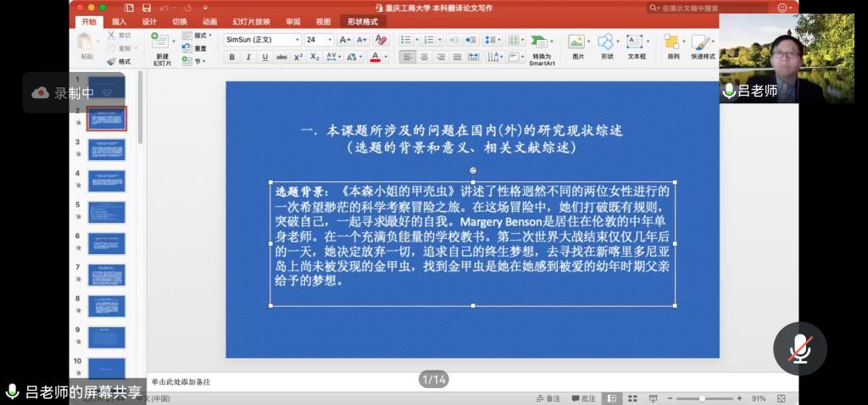868x405 pixels.
Task: Insert a text box (文本框)
Action: tap(636, 42)
